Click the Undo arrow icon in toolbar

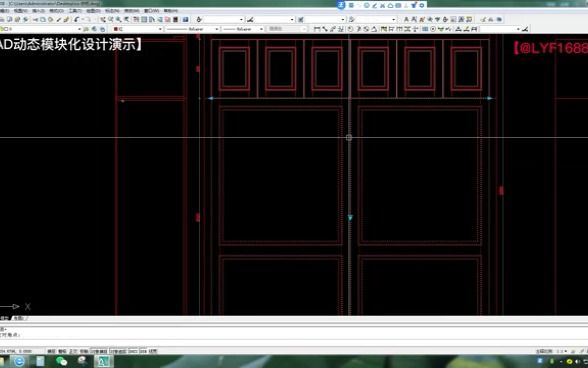[76, 20]
